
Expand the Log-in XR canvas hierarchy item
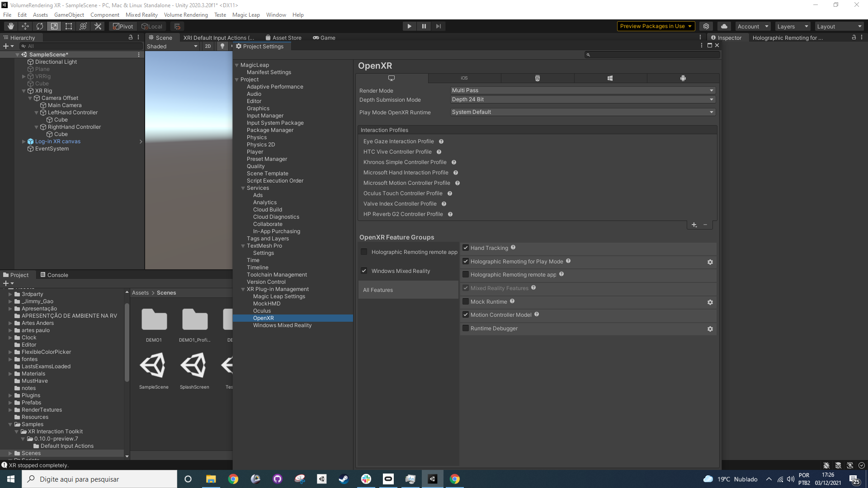(x=23, y=141)
